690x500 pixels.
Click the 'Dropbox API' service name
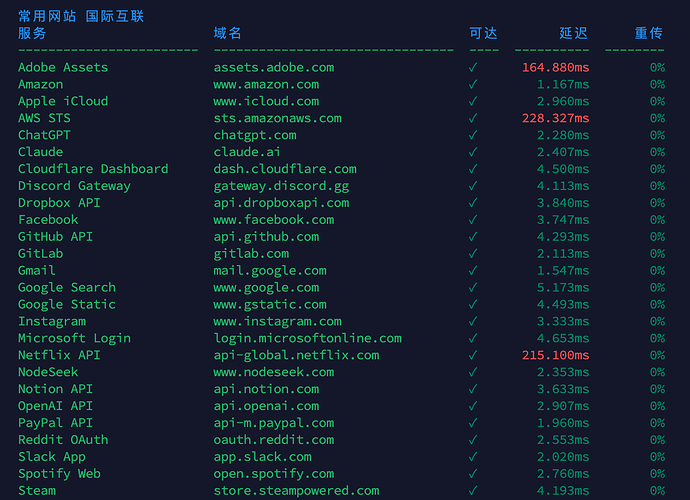59,203
